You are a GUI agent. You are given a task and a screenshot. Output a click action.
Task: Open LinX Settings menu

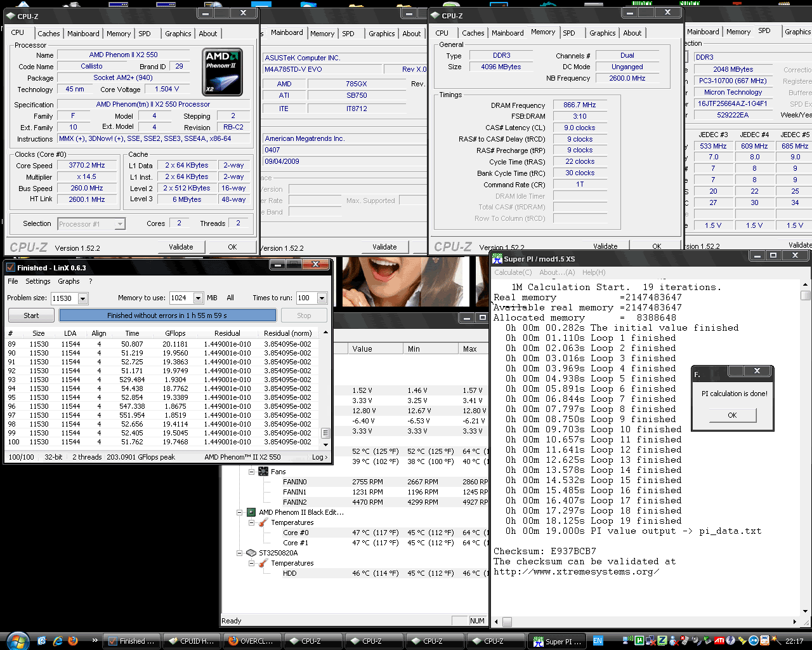(x=38, y=281)
